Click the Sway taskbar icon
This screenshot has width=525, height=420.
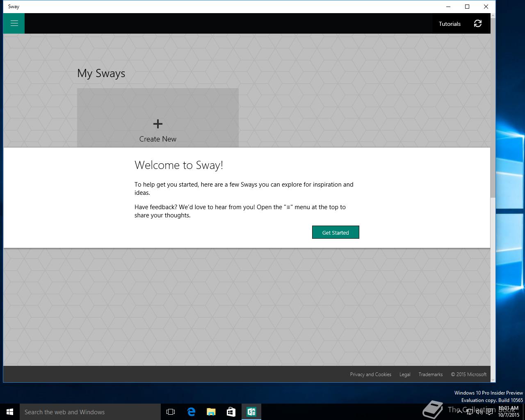pos(251,412)
